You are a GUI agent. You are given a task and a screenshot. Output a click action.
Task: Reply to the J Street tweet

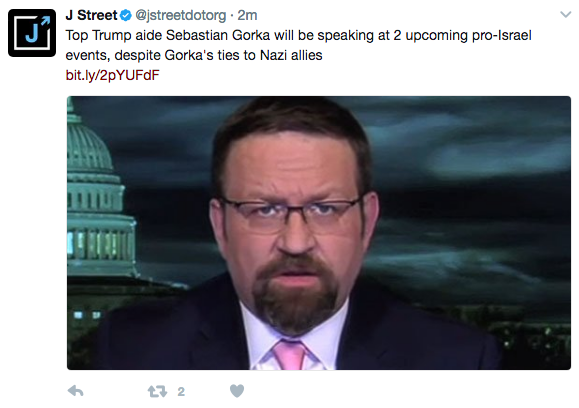pos(76,391)
